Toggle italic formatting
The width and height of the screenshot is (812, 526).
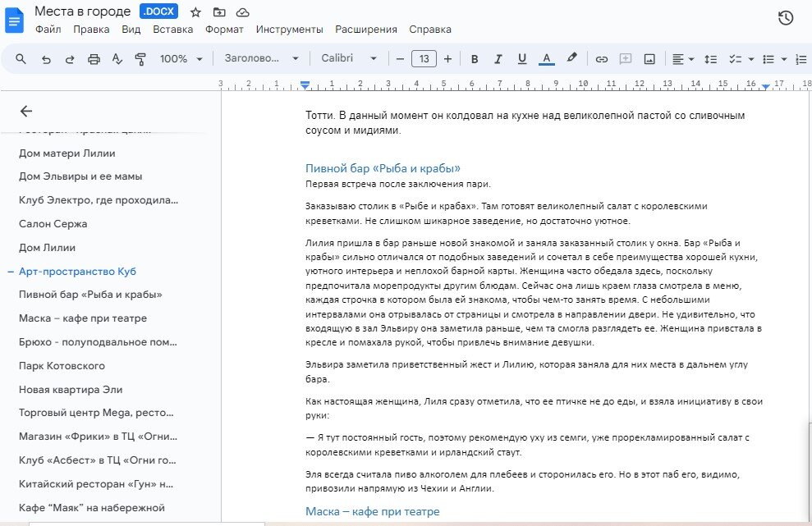498,59
